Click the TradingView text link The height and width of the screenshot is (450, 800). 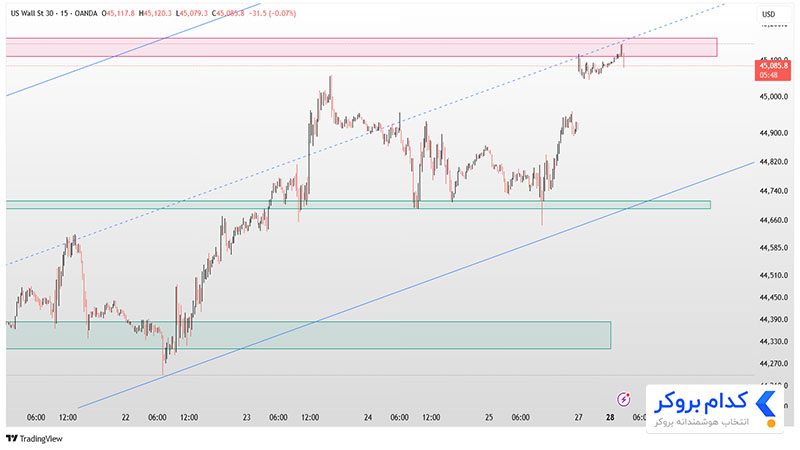point(41,439)
